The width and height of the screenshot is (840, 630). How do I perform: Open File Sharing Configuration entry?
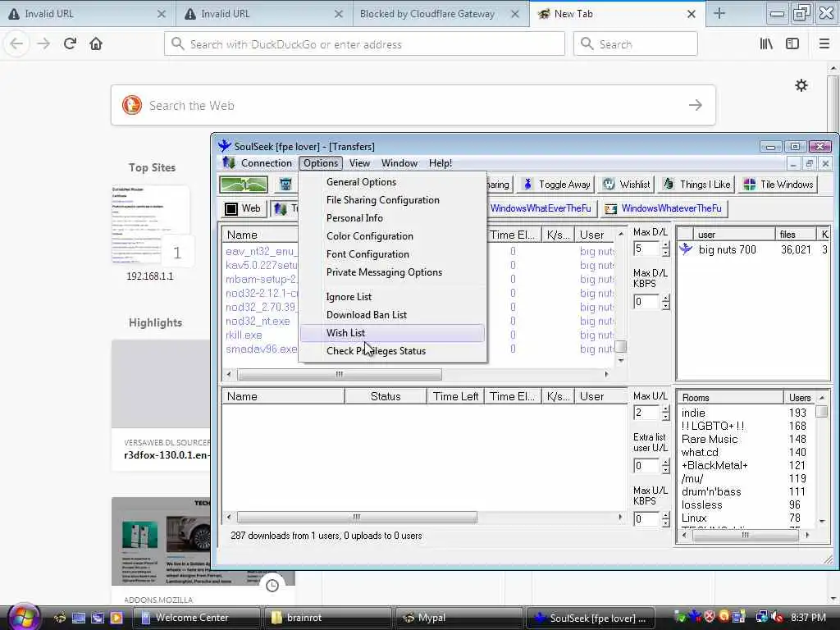point(382,200)
